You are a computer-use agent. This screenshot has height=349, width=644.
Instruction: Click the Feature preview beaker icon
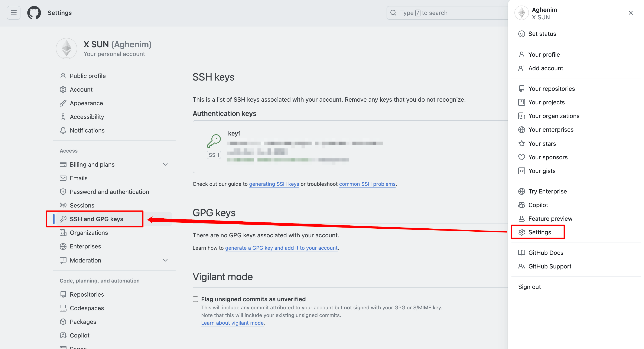click(x=521, y=219)
